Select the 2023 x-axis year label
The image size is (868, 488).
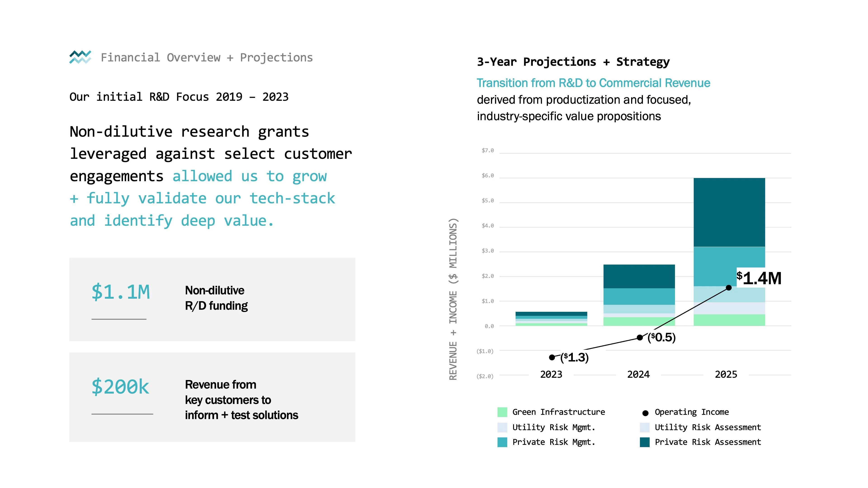tap(551, 375)
